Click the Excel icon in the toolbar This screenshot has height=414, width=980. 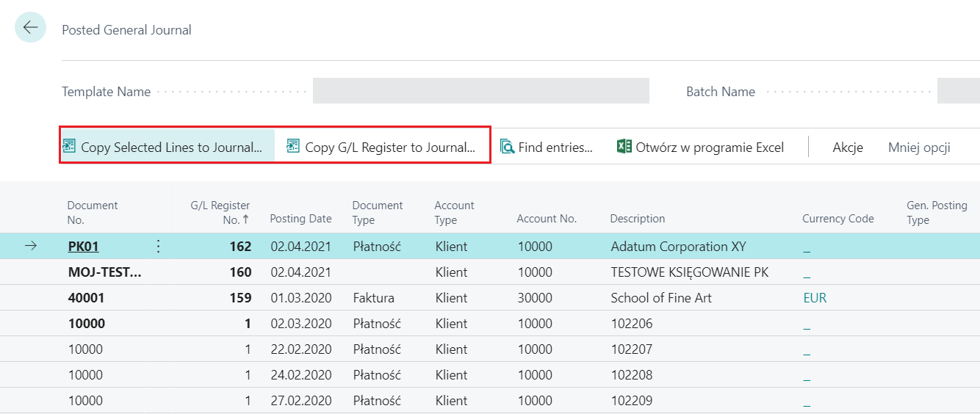pos(624,146)
